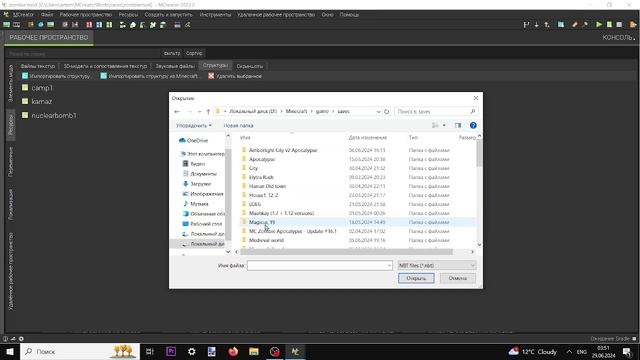The image size is (640, 360).
Task: Select the Medieval world folder
Action: pos(266,240)
